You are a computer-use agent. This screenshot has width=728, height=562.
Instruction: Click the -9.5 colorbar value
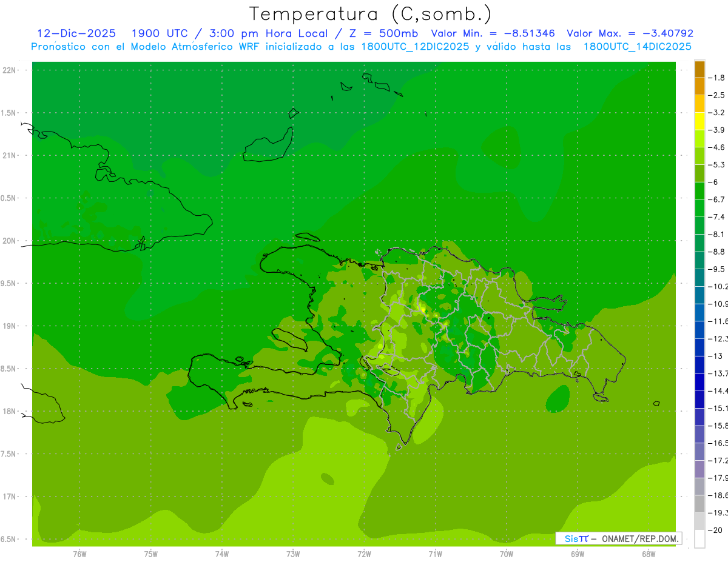tap(717, 269)
